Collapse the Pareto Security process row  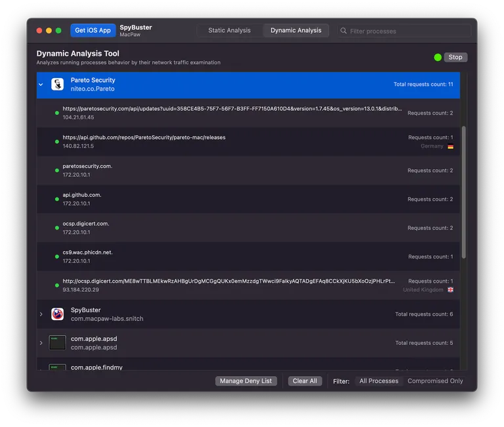[x=41, y=85]
